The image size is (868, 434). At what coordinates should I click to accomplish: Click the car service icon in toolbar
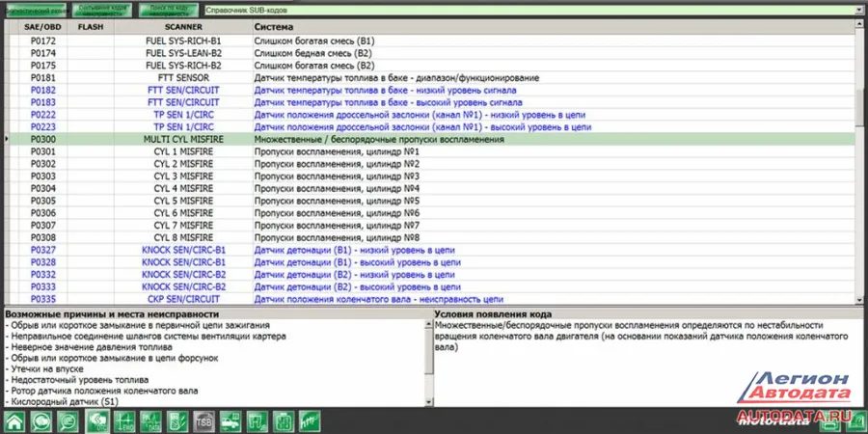[231, 420]
